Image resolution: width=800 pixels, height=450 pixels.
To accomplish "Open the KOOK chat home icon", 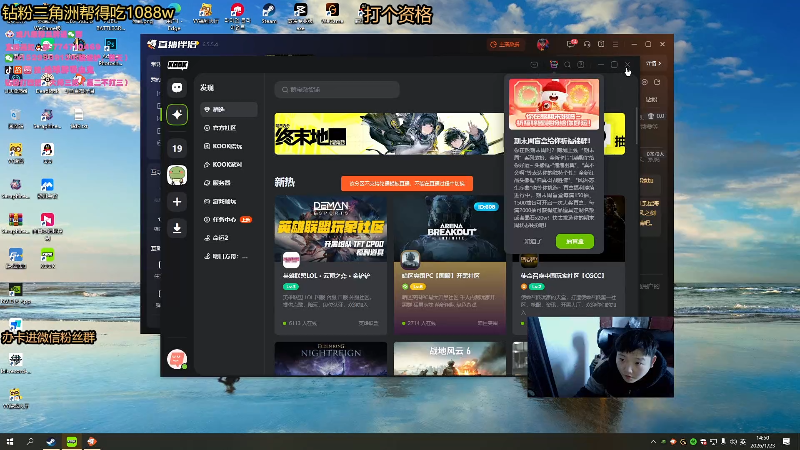I will (177, 88).
